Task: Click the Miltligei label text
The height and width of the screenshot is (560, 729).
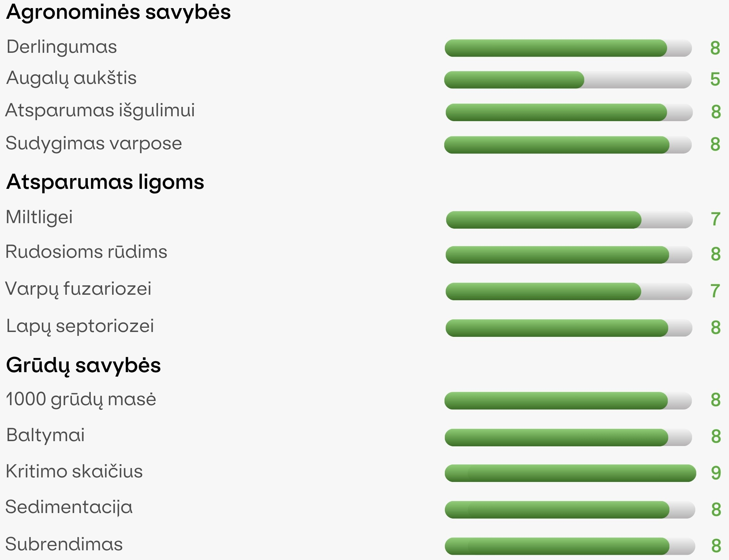Action: pyautogui.click(x=39, y=217)
